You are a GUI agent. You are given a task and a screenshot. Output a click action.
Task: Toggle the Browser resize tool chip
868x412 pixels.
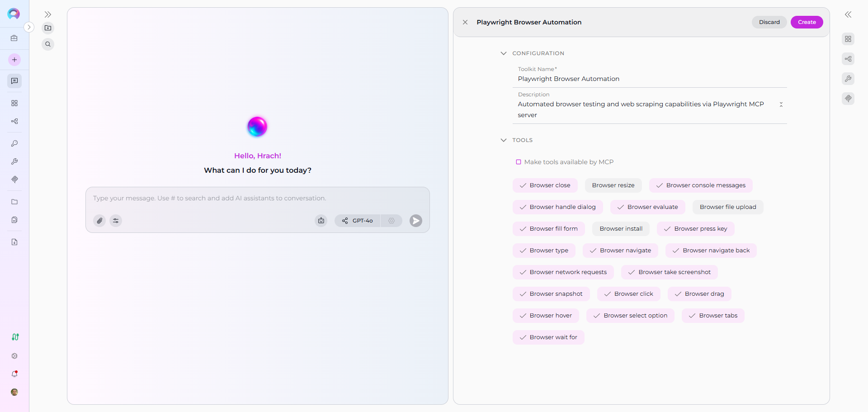[613, 185]
